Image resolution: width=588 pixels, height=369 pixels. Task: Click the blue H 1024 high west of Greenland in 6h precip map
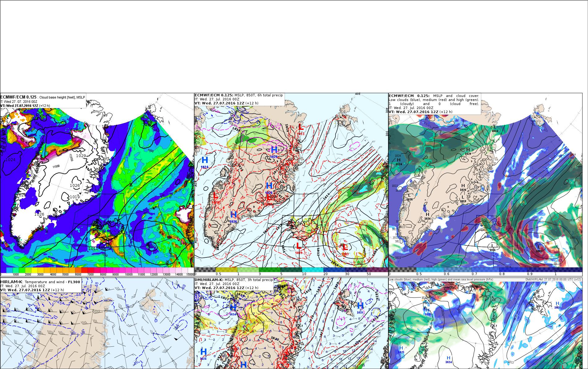[x=205, y=162]
